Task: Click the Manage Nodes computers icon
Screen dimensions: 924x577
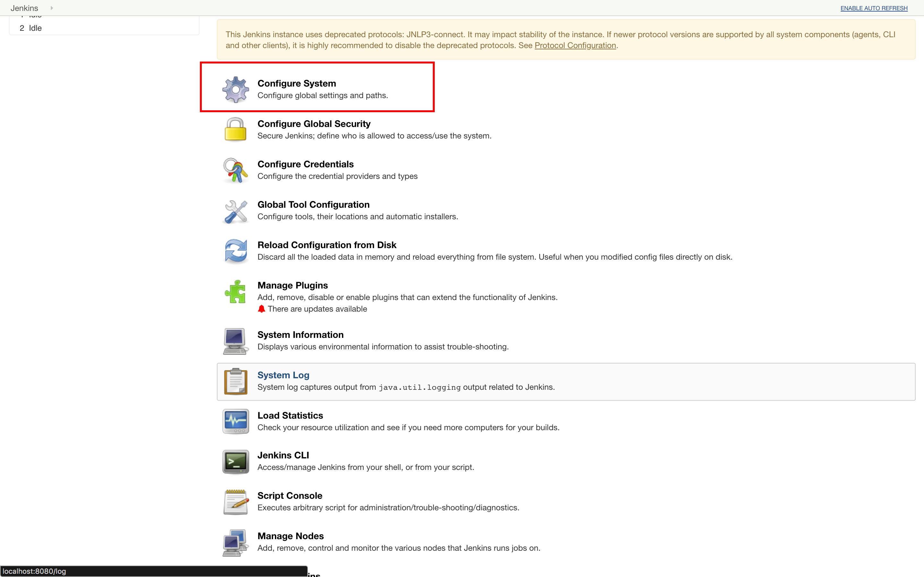Action: tap(235, 542)
